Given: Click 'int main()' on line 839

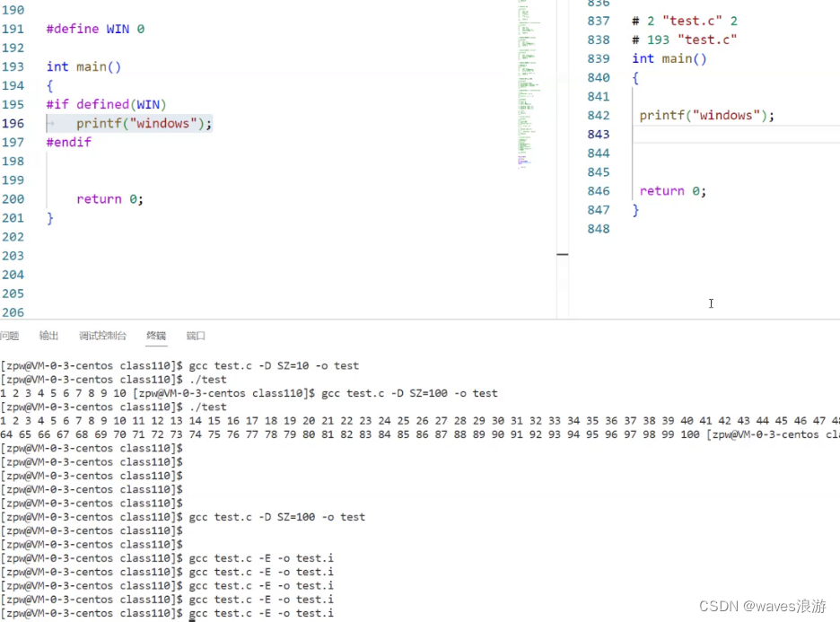Looking at the screenshot, I should 669,59.
